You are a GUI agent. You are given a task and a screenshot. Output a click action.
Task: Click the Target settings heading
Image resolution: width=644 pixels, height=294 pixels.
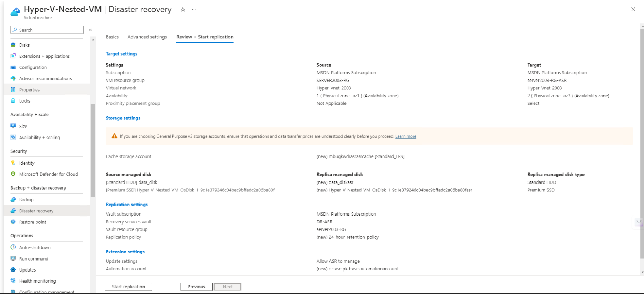(x=121, y=54)
